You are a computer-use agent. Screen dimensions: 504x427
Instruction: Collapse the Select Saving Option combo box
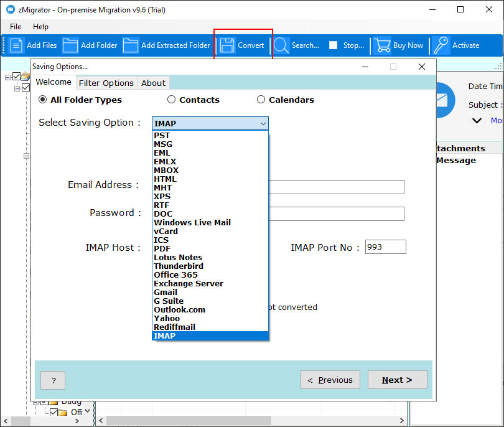pos(263,123)
